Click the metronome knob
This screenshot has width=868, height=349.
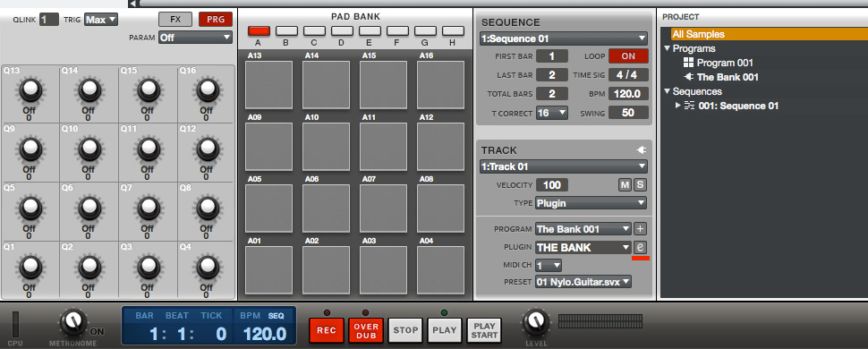(73, 322)
